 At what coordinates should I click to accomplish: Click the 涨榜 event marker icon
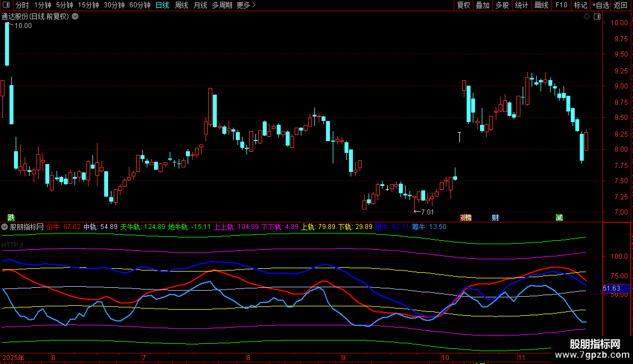(466, 217)
